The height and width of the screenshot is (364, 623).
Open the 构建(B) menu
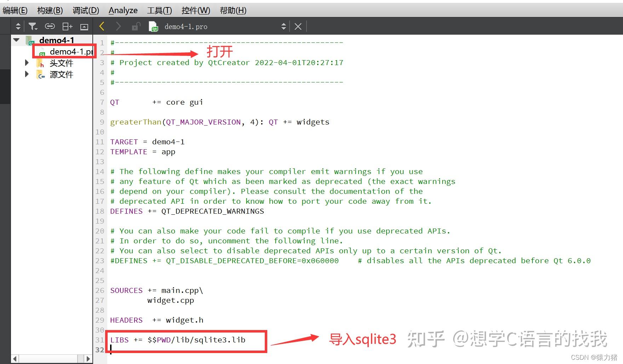click(50, 11)
